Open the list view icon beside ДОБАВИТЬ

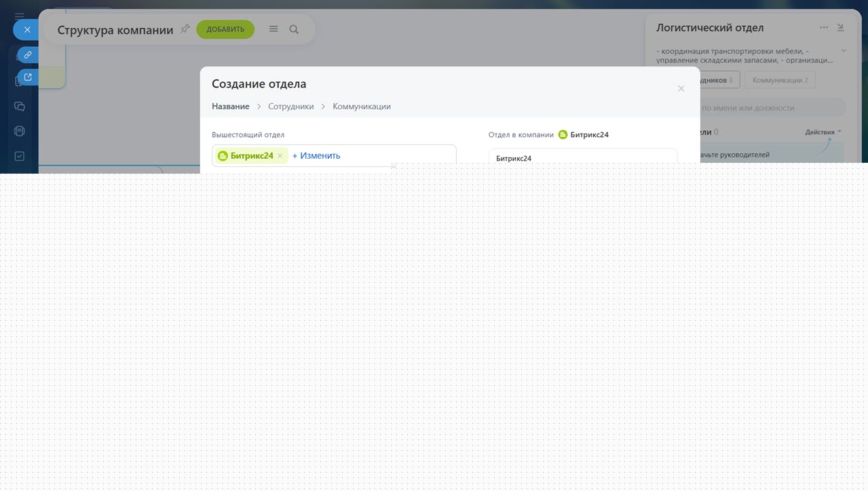pyautogui.click(x=273, y=29)
